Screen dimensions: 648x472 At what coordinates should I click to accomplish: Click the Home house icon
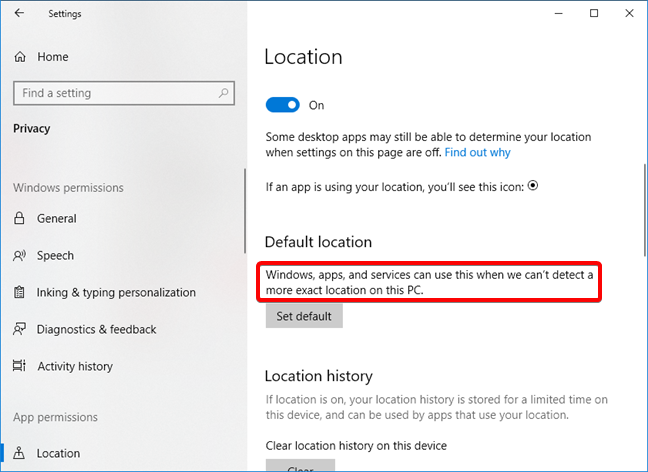pos(20,57)
